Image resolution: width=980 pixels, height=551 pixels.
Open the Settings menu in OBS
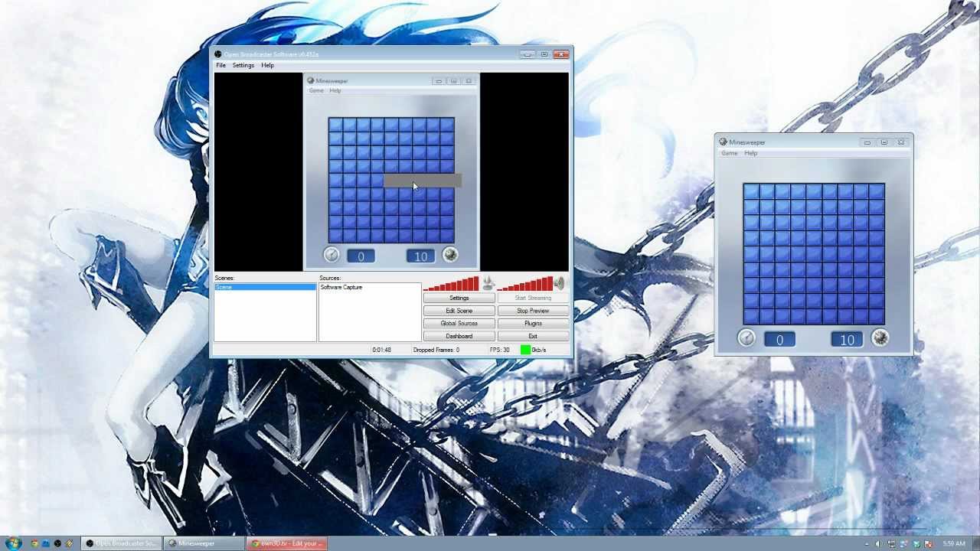coord(243,65)
